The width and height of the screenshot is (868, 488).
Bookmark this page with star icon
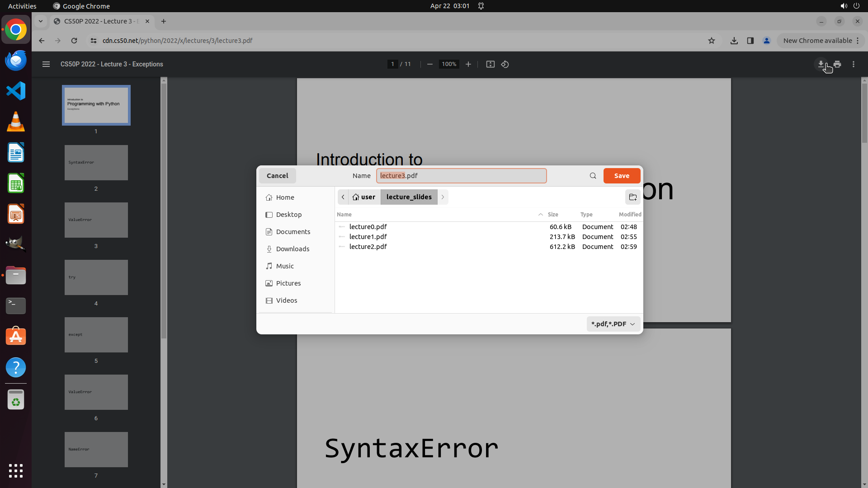712,41
